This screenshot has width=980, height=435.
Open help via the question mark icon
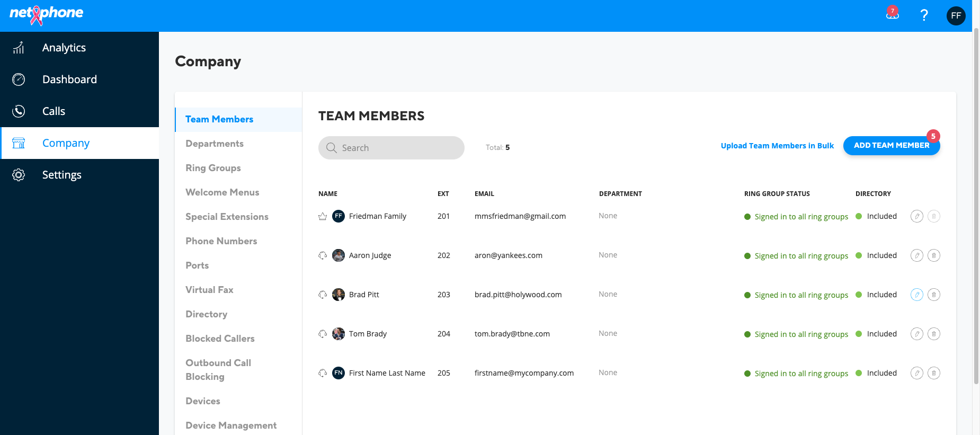pyautogui.click(x=924, y=15)
